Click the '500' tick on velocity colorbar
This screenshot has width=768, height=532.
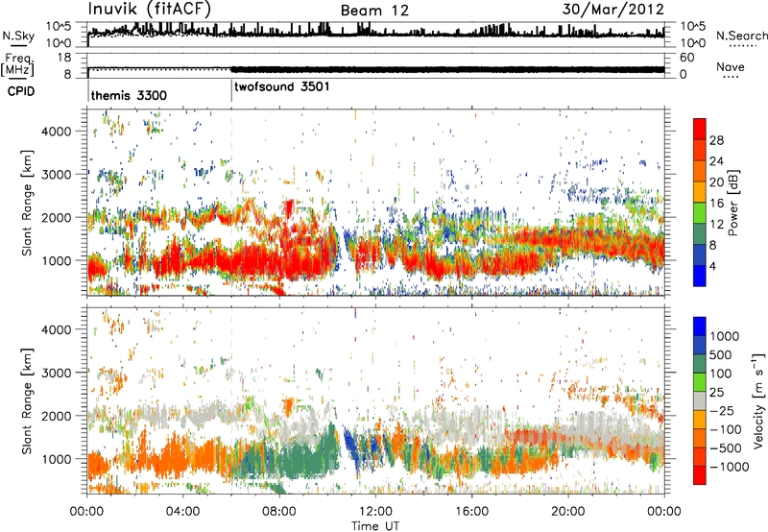(723, 354)
